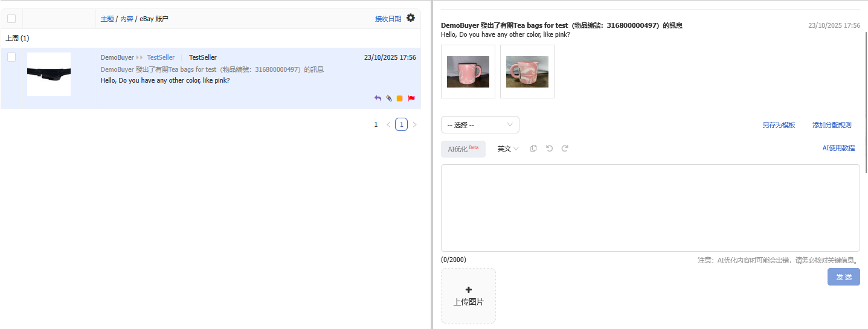Toggle the select-all checkbox in header
Screen dimensions: 868x329
11,19
